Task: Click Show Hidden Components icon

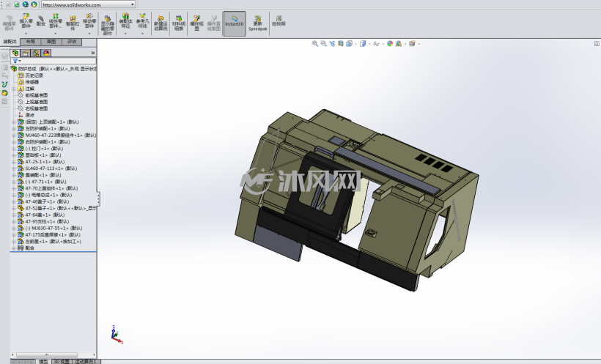Action: 108,26
